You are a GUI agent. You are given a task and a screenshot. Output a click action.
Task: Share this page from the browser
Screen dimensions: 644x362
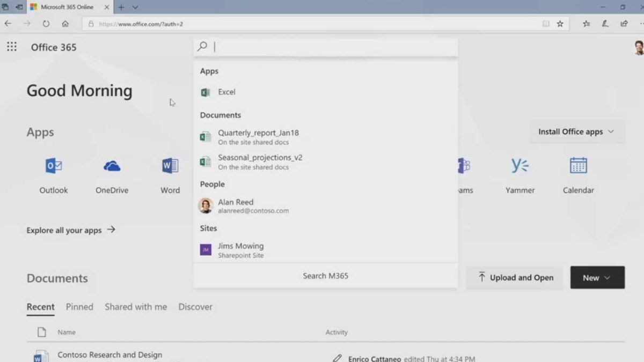click(x=624, y=24)
